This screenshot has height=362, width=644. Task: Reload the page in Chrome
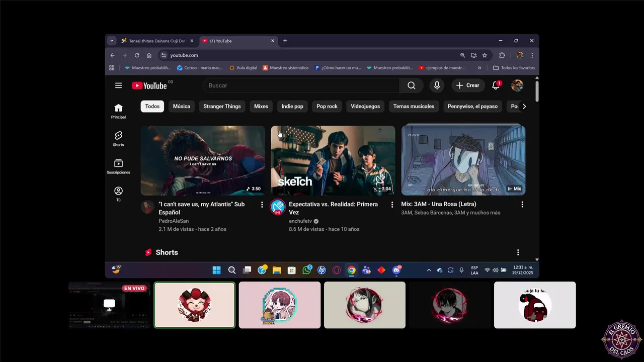pyautogui.click(x=137, y=55)
